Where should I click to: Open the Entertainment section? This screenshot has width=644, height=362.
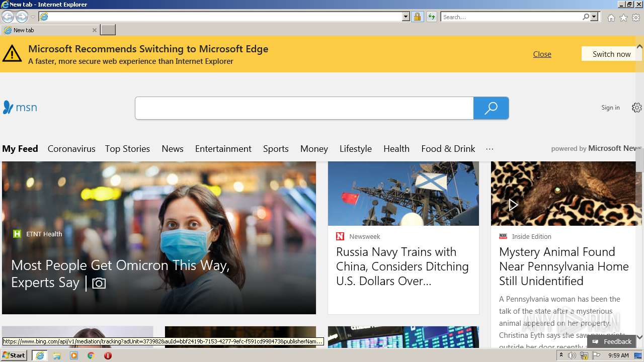[223, 149]
